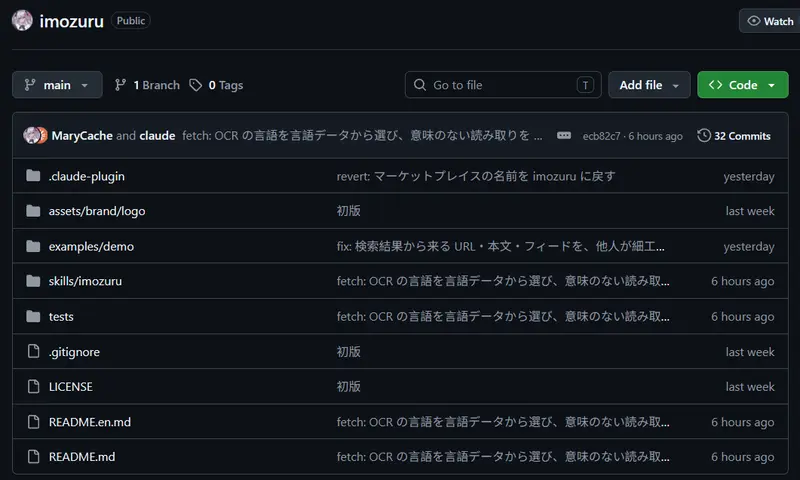Click the file icon for README.md
This screenshot has height=480, width=800.
[x=34, y=456]
